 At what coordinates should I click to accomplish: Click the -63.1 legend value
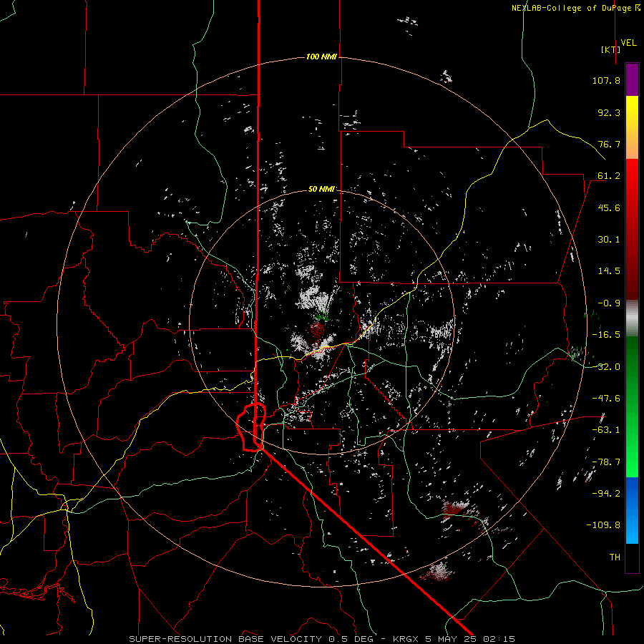pos(606,430)
